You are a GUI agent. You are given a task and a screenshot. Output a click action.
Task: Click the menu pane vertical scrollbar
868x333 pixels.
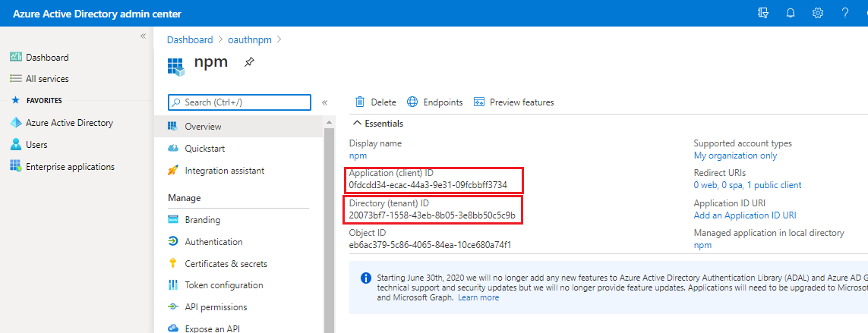pos(329,228)
